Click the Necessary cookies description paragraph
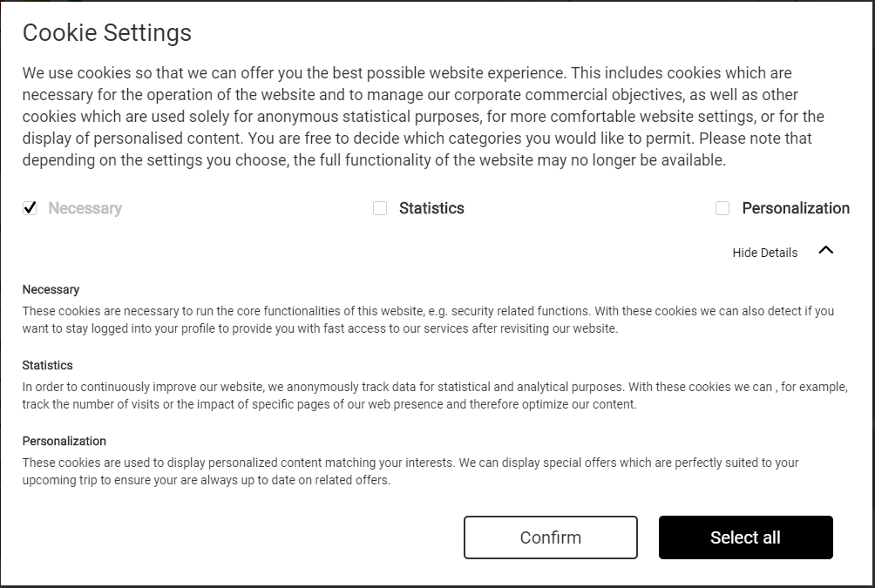Image resolution: width=875 pixels, height=588 pixels. 428,320
